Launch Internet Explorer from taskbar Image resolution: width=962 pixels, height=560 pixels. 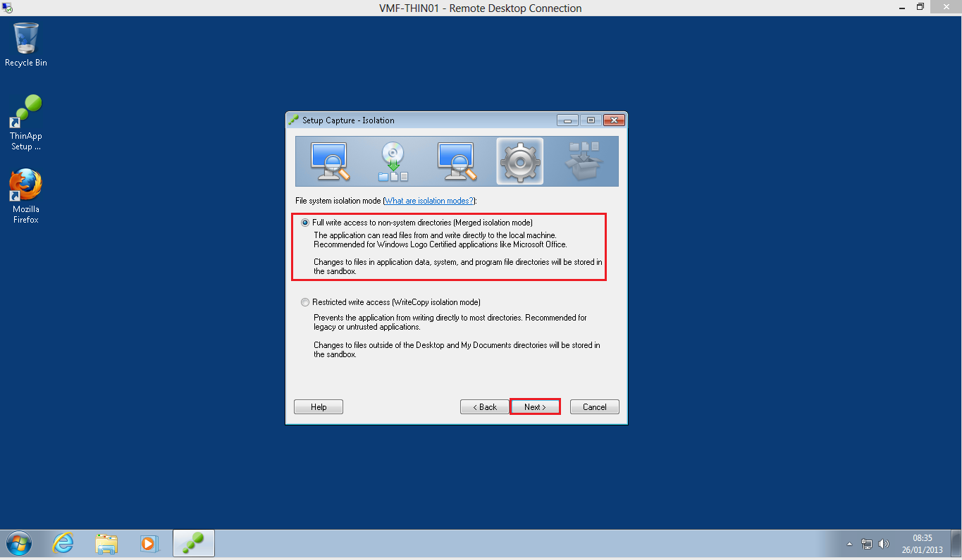pyautogui.click(x=63, y=543)
